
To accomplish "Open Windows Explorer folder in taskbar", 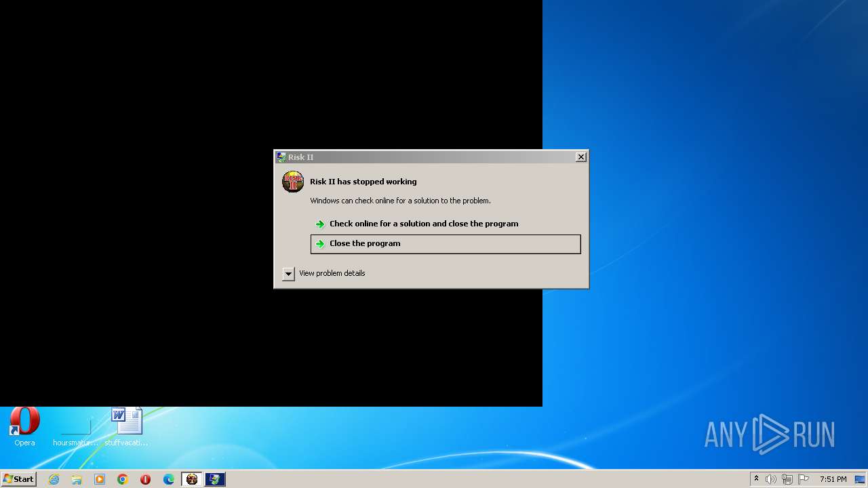I will pos(77,479).
